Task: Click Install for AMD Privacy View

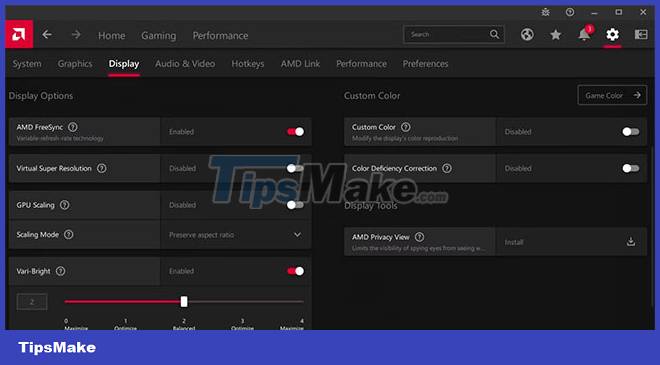Action: (514, 242)
